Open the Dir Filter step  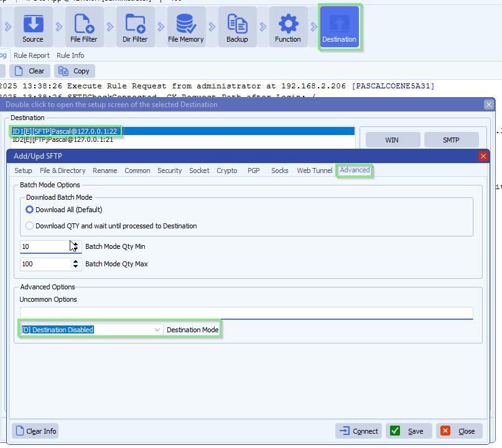point(135,27)
